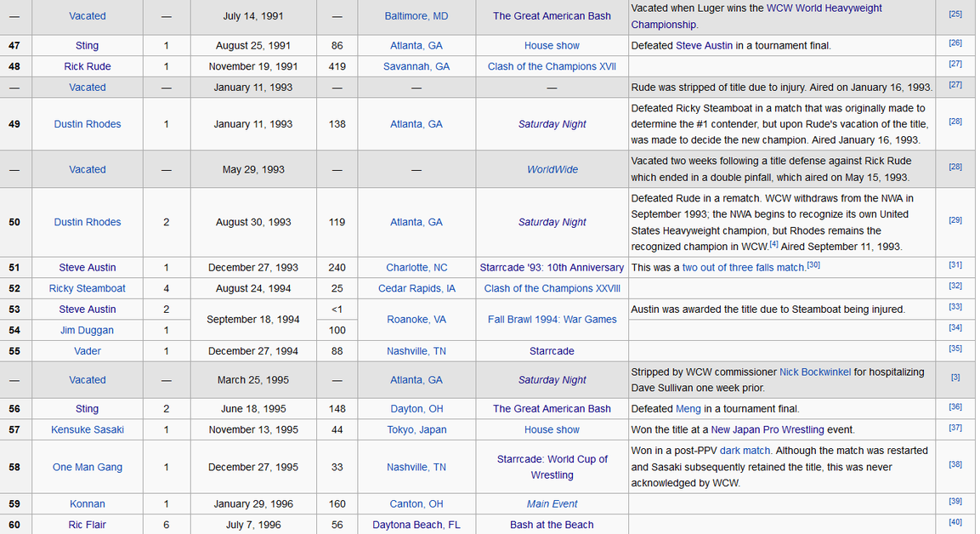Open the Nick Bockwinkel link
Screen dimensions: 980x534
[815, 372]
